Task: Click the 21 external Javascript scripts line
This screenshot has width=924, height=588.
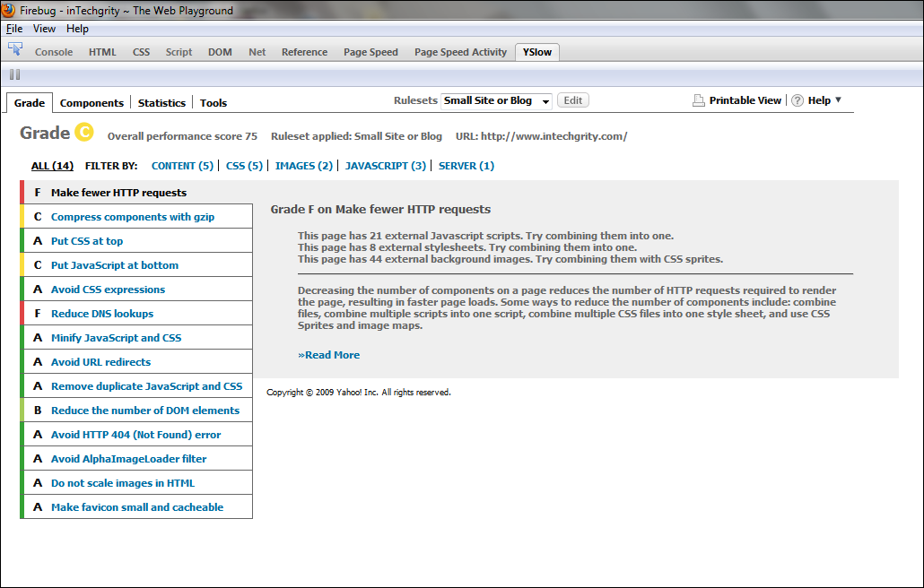Action: (x=485, y=236)
